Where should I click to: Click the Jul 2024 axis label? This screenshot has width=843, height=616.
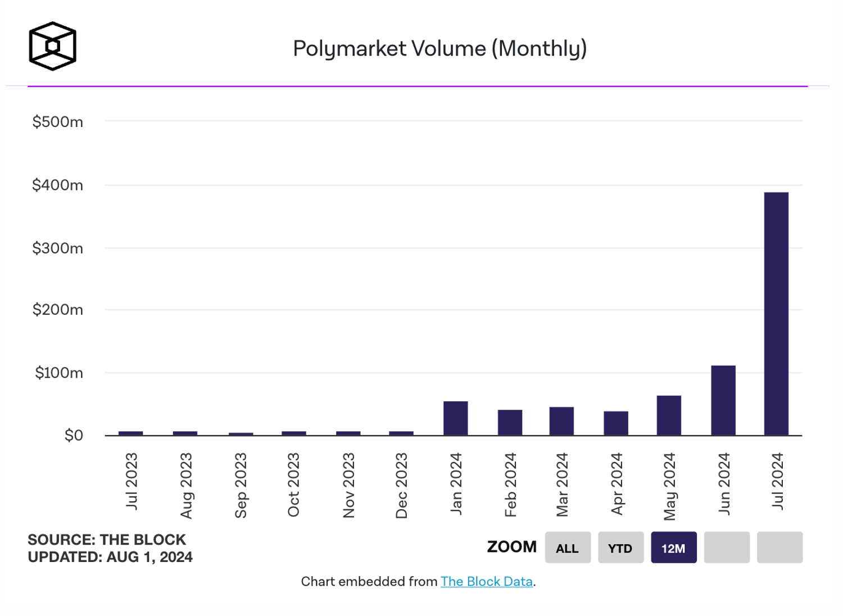tap(777, 481)
